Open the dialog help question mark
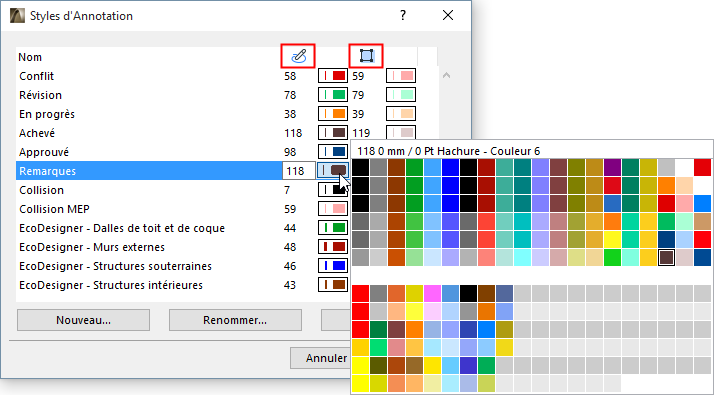This screenshot has width=714, height=395. pyautogui.click(x=403, y=15)
